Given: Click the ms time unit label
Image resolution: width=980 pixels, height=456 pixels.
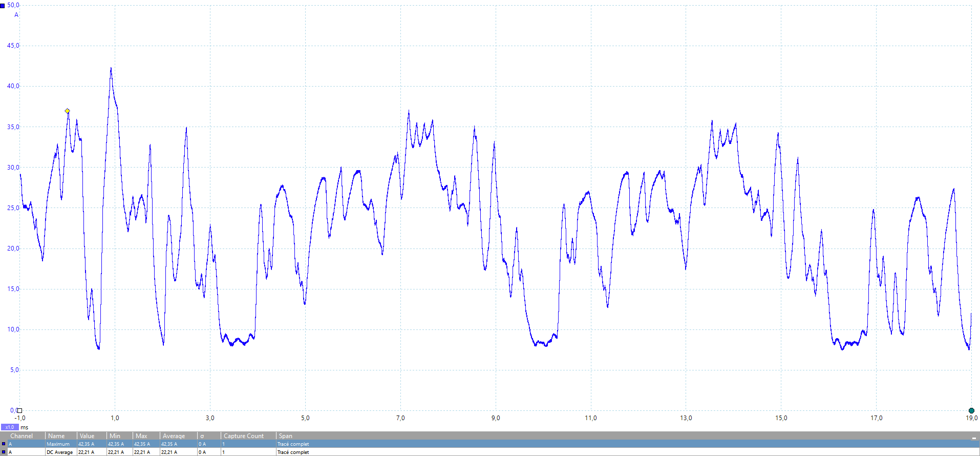Looking at the screenshot, I should pos(25,427).
